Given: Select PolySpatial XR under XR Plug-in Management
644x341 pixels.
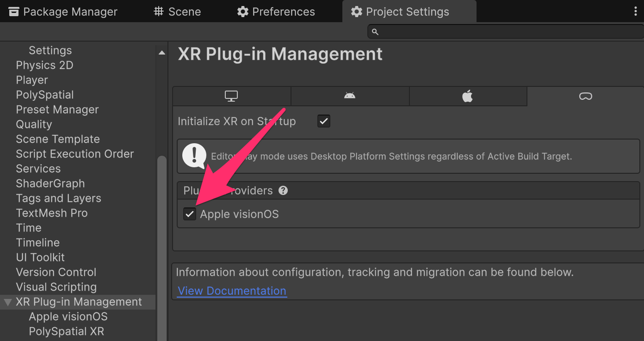Looking at the screenshot, I should tap(66, 331).
